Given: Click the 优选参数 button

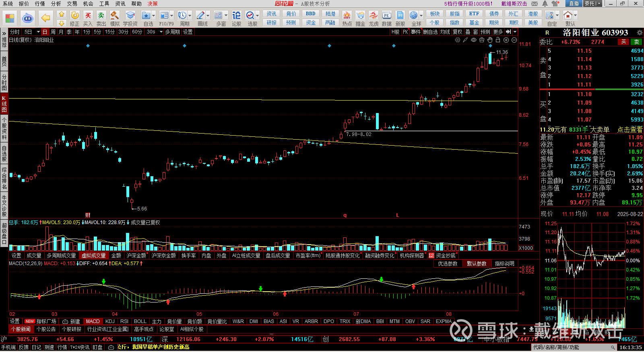Looking at the screenshot, I should (448, 263).
